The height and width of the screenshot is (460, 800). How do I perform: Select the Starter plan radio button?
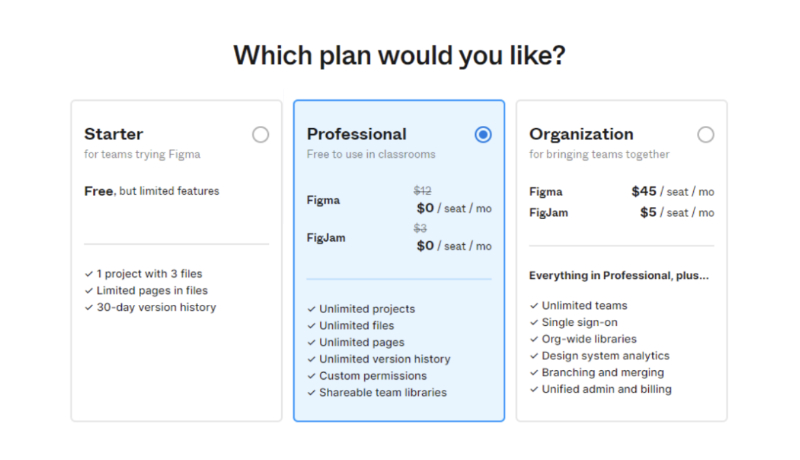click(260, 135)
